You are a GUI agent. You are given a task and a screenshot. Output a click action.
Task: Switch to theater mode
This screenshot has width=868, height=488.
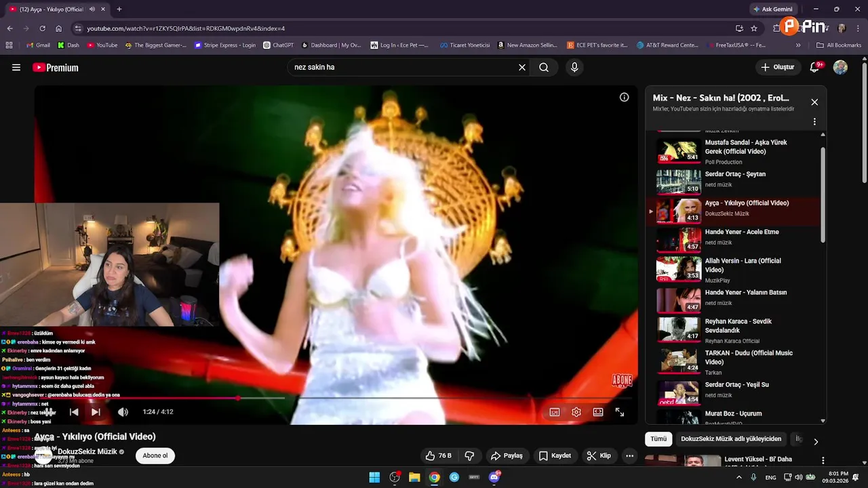[x=598, y=411]
